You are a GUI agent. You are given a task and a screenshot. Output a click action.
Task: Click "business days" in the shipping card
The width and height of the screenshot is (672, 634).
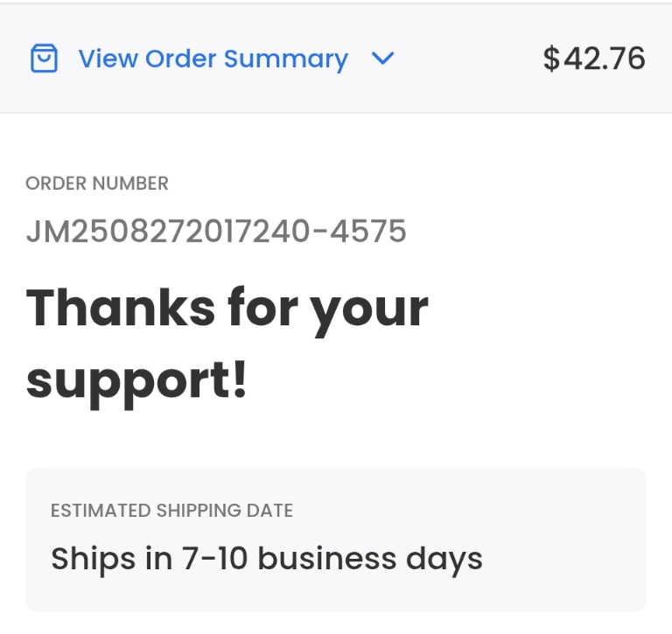click(370, 558)
